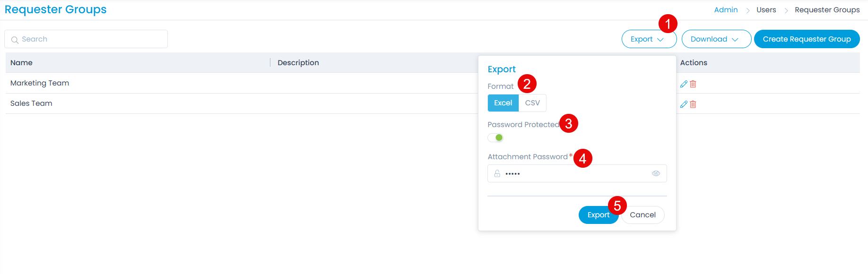Show password using the eye icon
The width and height of the screenshot is (868, 274).
pos(656,173)
